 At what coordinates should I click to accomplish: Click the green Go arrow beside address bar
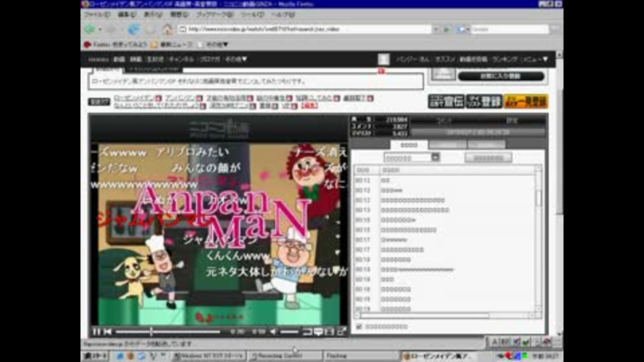click(x=447, y=29)
